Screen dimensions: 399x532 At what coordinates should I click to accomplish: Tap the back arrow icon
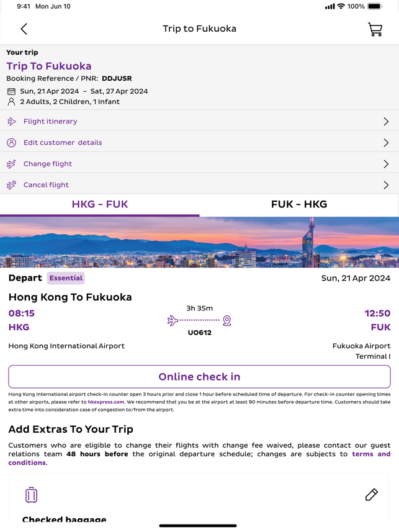click(24, 29)
